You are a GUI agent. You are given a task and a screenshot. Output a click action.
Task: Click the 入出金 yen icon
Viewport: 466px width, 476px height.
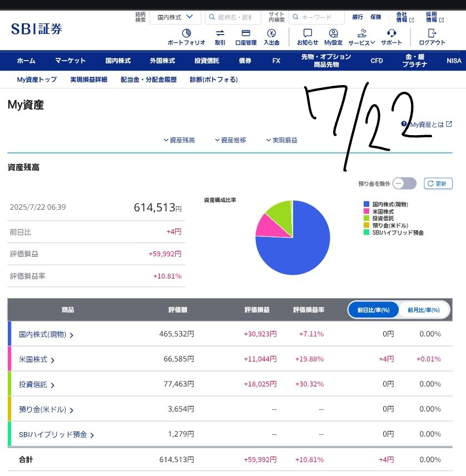[271, 33]
